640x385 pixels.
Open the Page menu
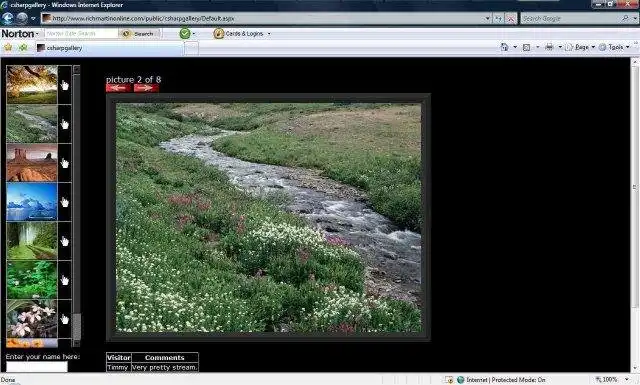(580, 47)
